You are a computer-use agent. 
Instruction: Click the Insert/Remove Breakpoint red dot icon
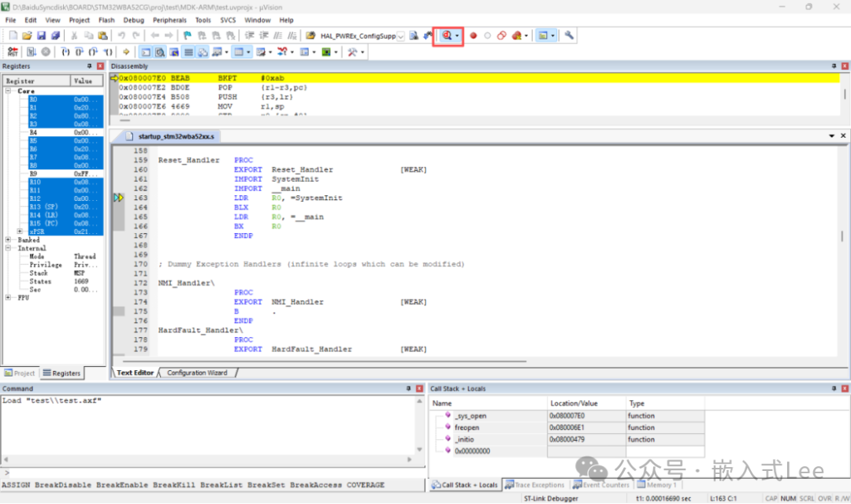(x=474, y=35)
